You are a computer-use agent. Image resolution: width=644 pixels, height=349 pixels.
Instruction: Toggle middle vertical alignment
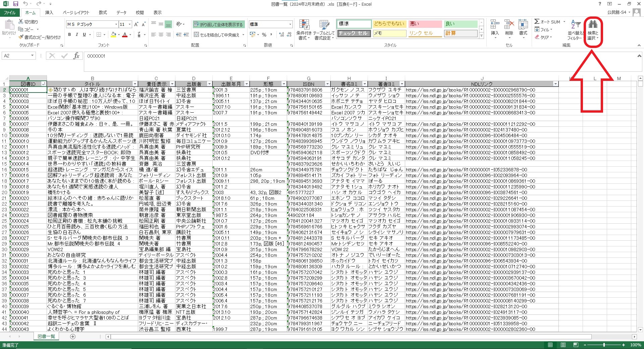[x=161, y=24]
